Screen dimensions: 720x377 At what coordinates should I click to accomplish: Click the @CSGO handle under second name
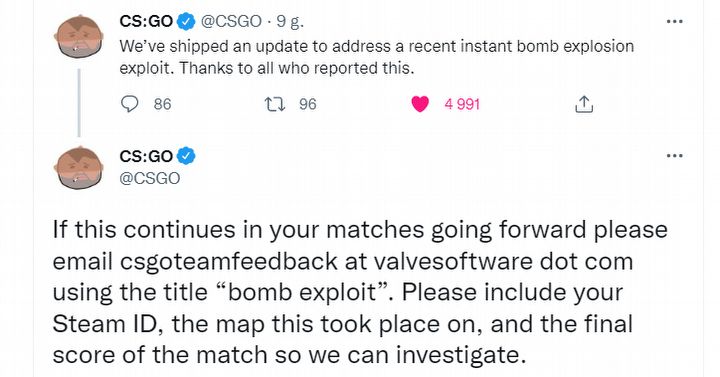coord(150,178)
